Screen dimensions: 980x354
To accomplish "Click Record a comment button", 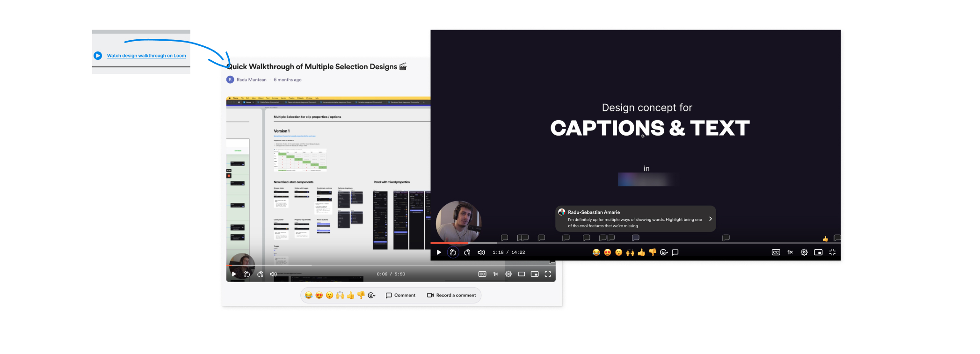I will point(451,296).
